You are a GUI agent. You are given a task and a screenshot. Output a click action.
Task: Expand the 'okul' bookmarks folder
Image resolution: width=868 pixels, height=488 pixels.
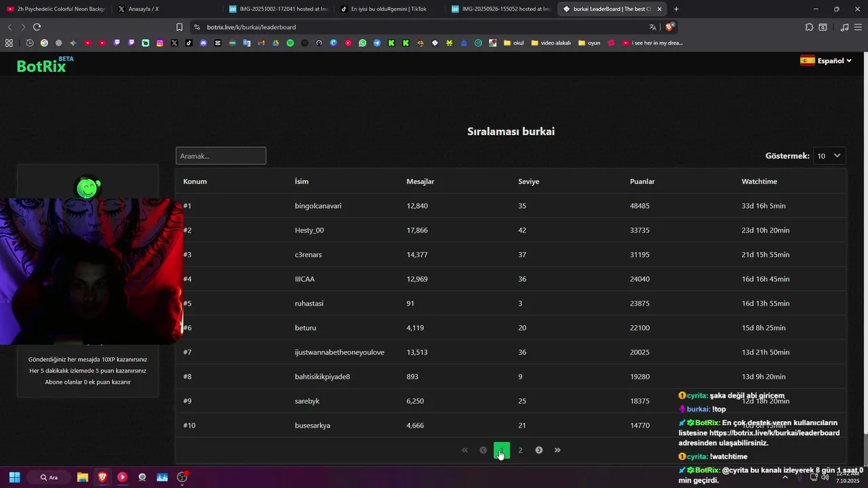pyautogui.click(x=513, y=43)
